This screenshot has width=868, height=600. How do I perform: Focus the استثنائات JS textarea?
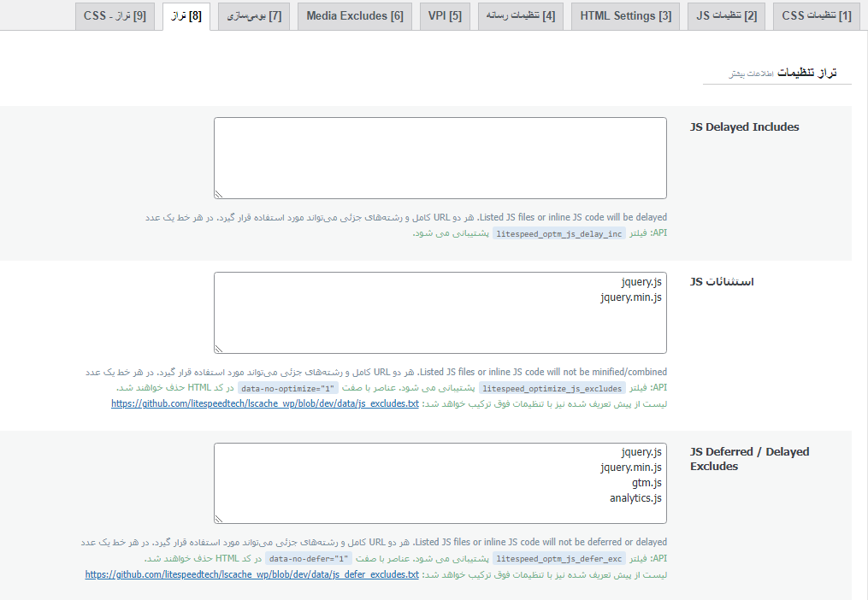pos(440,313)
